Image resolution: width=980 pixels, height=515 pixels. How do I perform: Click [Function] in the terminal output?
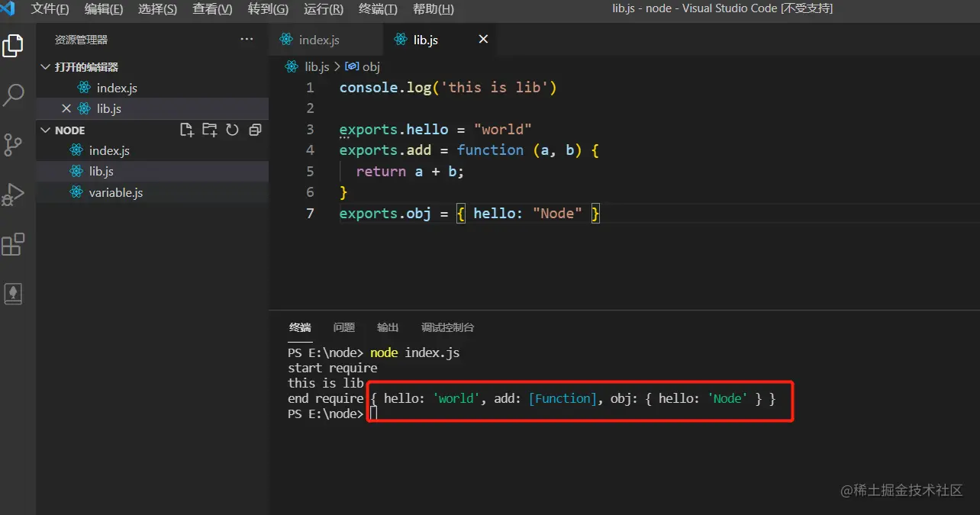point(563,398)
